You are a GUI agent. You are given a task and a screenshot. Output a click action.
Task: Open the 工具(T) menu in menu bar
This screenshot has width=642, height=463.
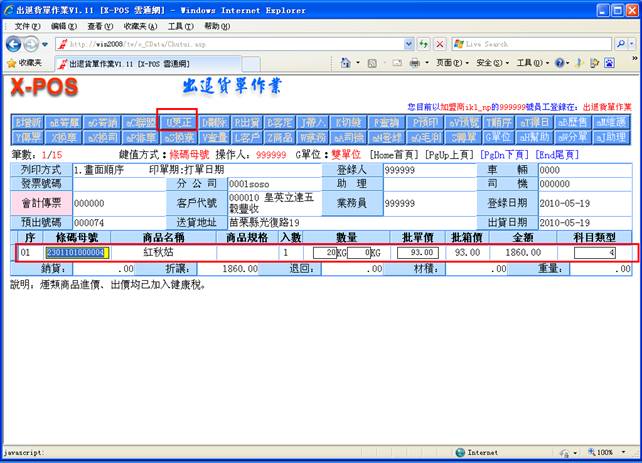(x=180, y=25)
